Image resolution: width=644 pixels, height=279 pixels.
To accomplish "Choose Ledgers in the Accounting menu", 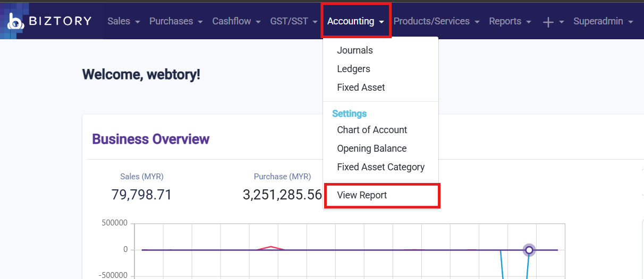I will 353,69.
